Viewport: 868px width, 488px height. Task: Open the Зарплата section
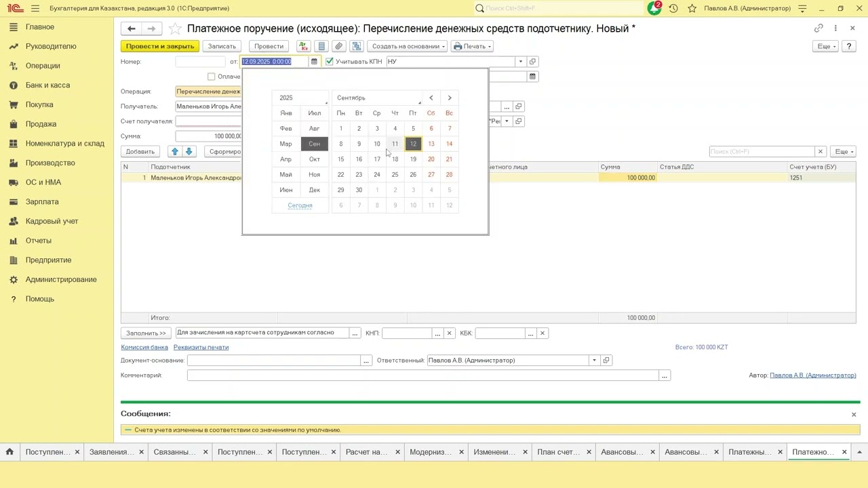pos(42,202)
